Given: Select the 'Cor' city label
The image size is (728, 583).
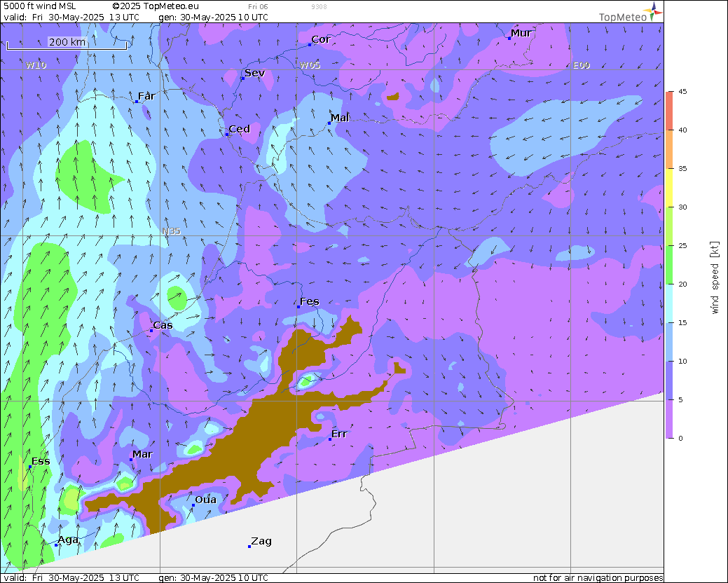Looking at the screenshot, I should coord(321,39).
